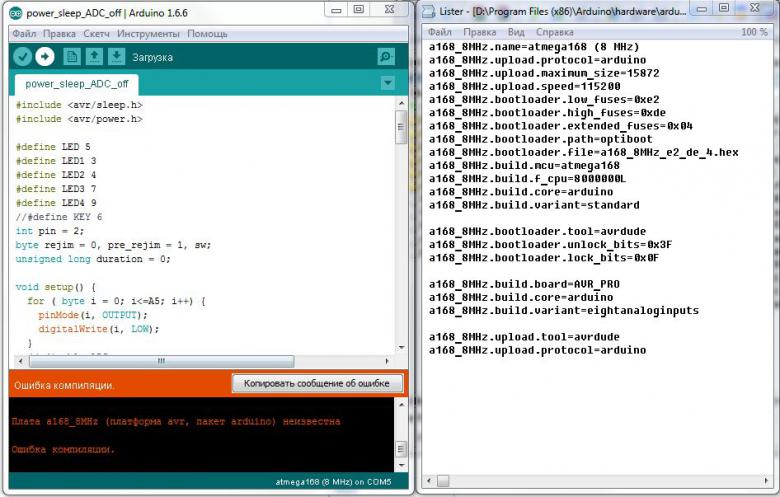Click Копировать сообщение об ошибке button
Viewport: 780px width, 497px height.
pyautogui.click(x=317, y=384)
